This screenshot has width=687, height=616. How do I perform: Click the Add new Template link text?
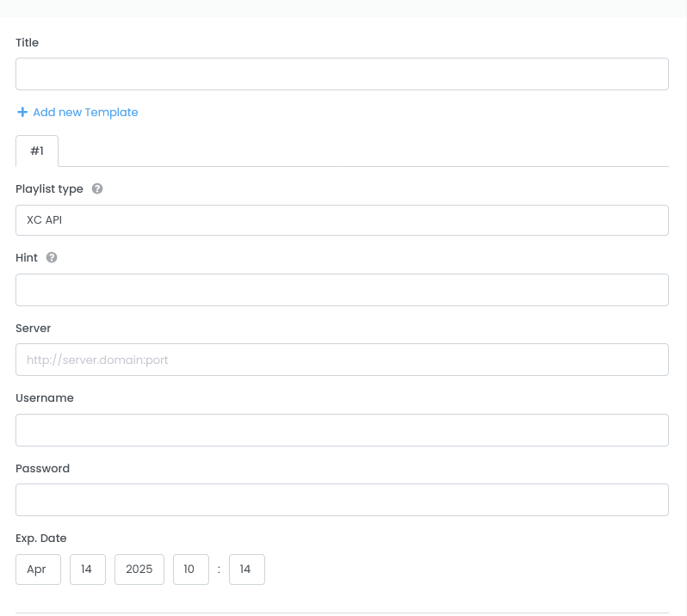tap(85, 113)
